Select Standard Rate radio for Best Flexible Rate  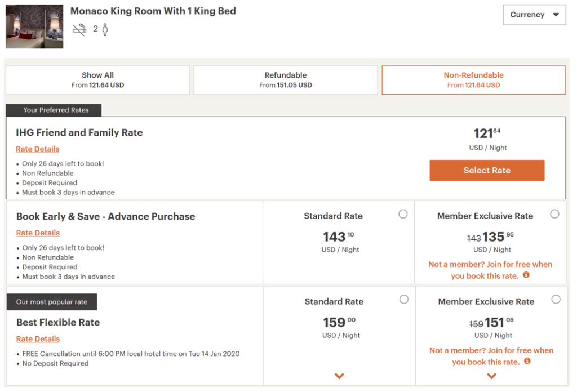coord(403,300)
